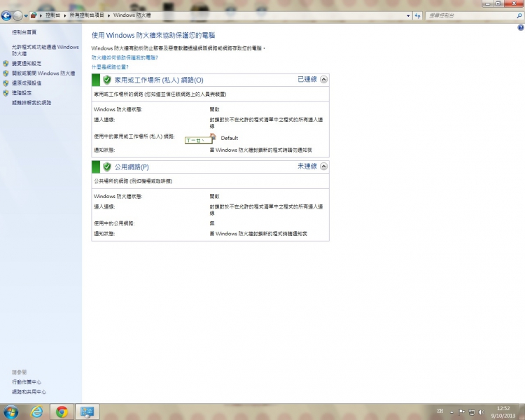Expand the arrow after 所有控制台項目 breadcrumb

(x=108, y=15)
